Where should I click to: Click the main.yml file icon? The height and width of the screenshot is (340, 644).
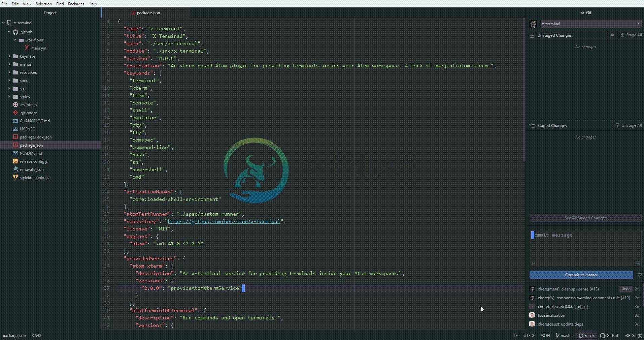27,48
